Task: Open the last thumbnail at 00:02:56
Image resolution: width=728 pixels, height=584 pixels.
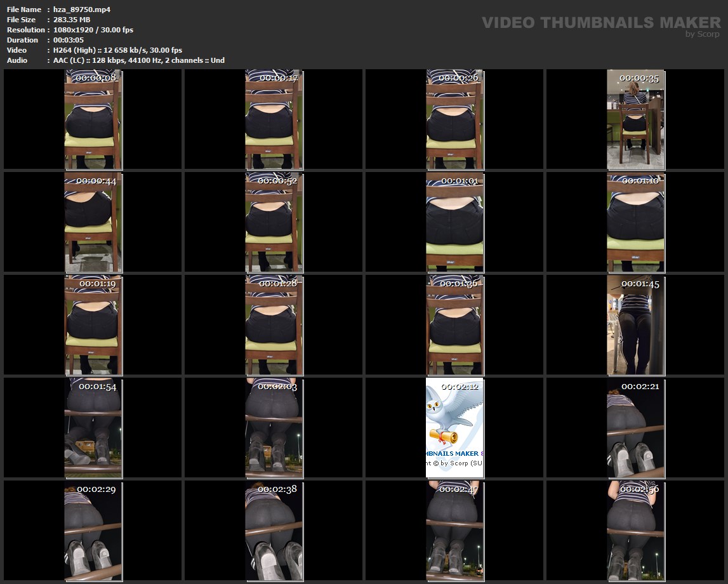Action: click(635, 531)
